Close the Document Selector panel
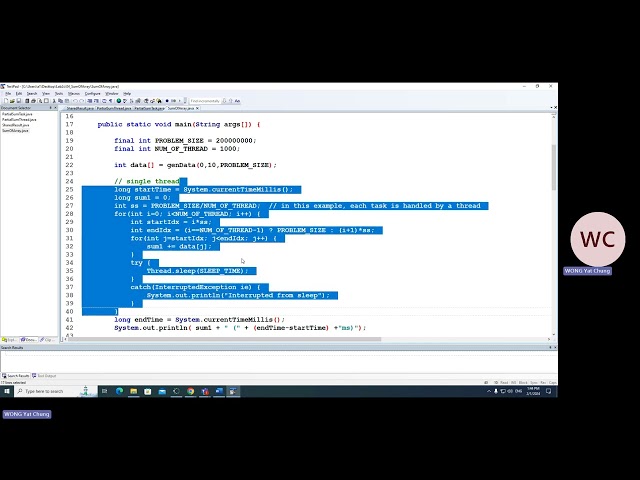This screenshot has height=480, width=640. tap(56, 108)
